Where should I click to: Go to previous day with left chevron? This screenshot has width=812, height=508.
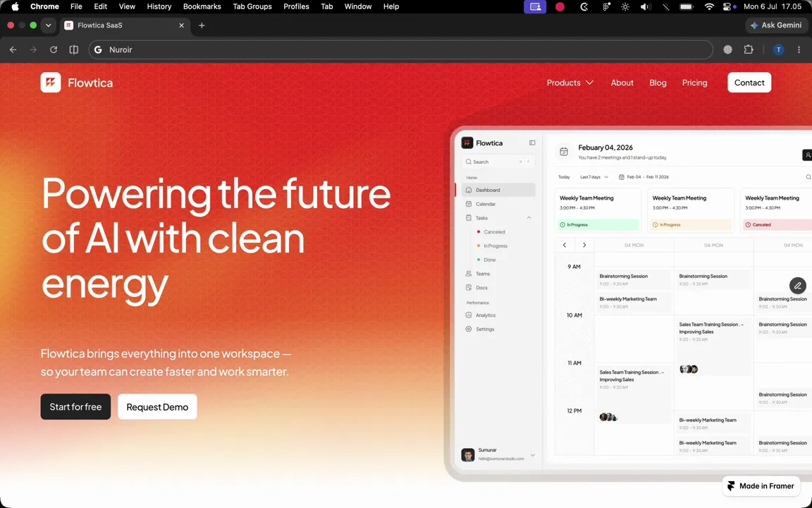coord(565,246)
